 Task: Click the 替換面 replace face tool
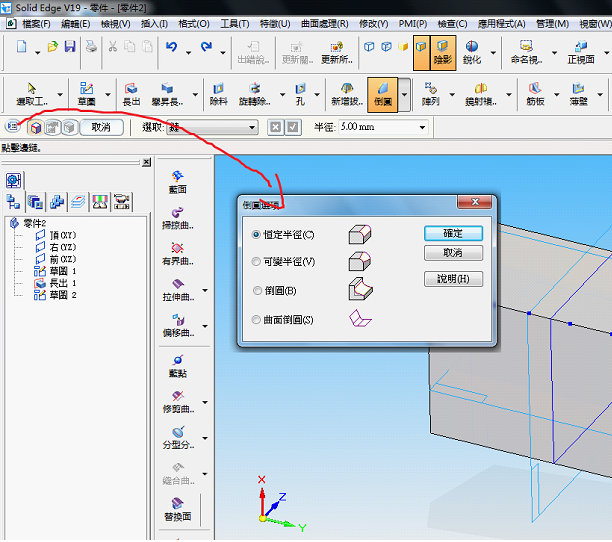coord(178,510)
